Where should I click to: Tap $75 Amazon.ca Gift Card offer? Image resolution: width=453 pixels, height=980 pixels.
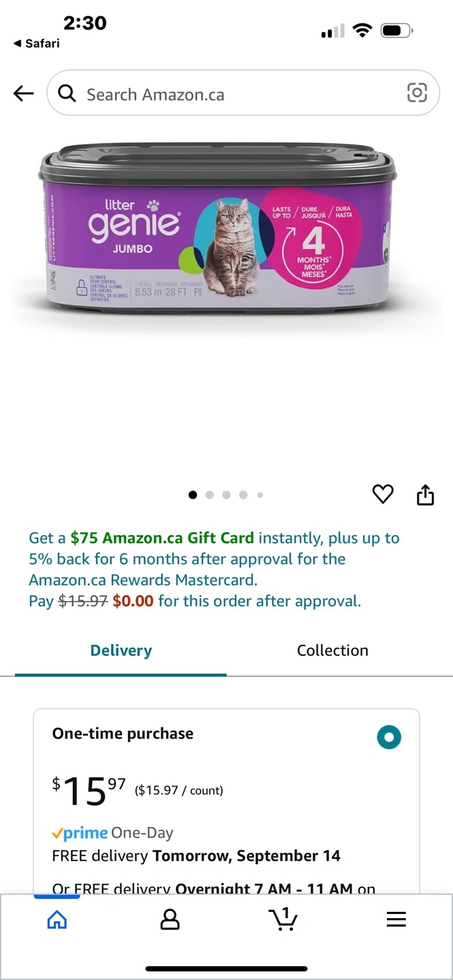click(162, 538)
